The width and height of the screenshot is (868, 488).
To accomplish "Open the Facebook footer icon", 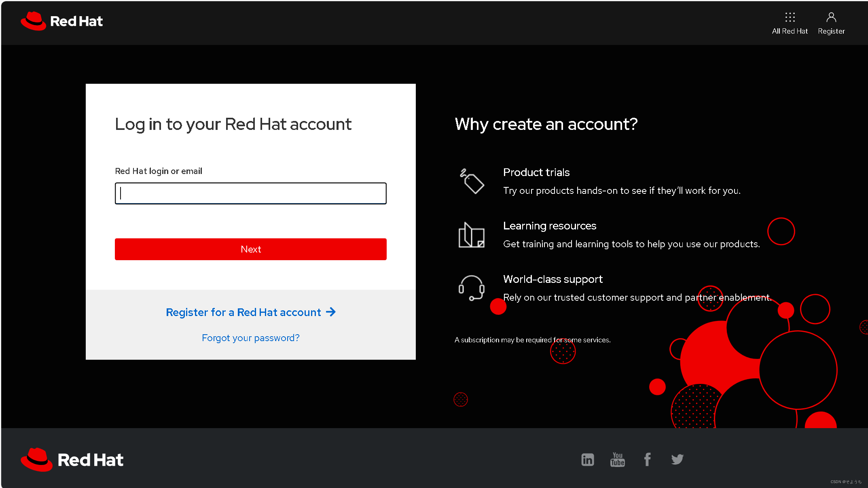I will [x=647, y=459].
